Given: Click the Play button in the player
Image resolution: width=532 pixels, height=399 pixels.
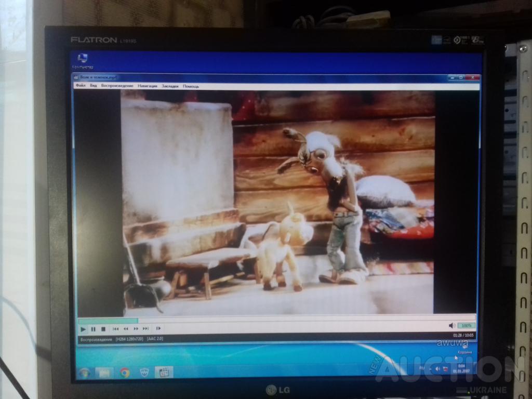Looking at the screenshot, I should pyautogui.click(x=83, y=329).
